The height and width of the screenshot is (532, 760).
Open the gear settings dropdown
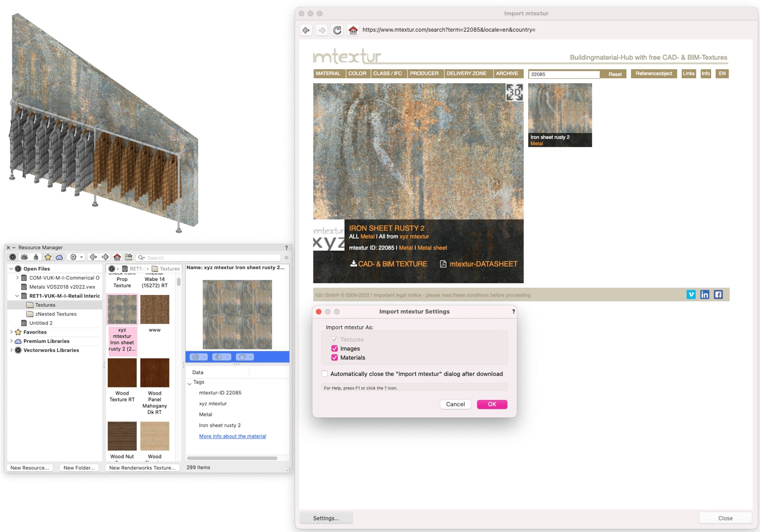pyautogui.click(x=76, y=257)
